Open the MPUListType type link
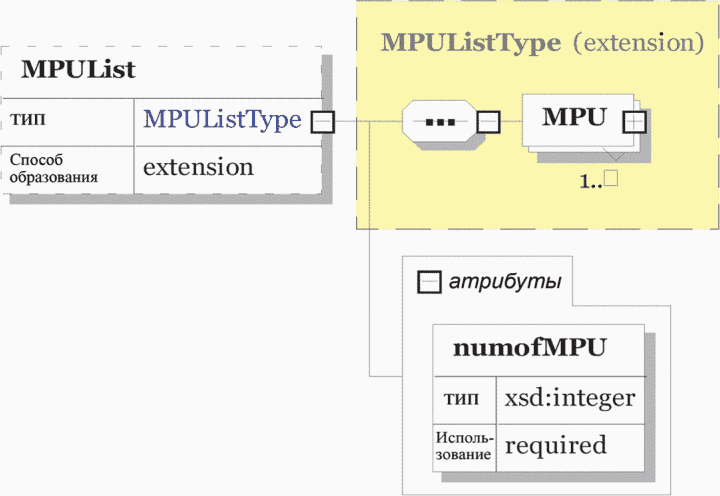This screenshot has height=496, width=720. (x=223, y=119)
